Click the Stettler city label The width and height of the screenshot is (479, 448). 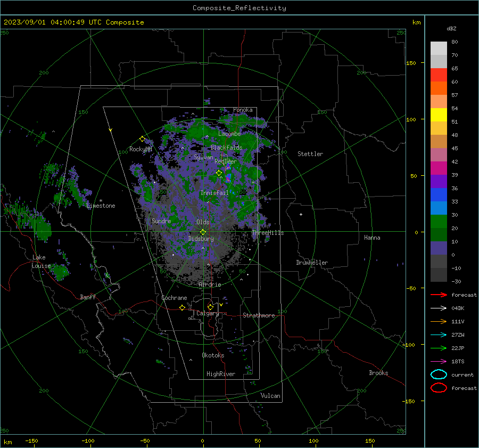pyautogui.click(x=310, y=154)
